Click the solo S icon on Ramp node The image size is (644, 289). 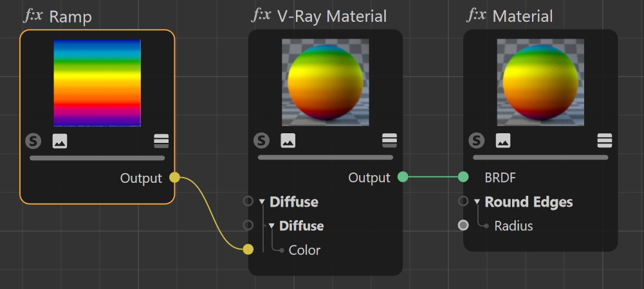click(x=33, y=142)
